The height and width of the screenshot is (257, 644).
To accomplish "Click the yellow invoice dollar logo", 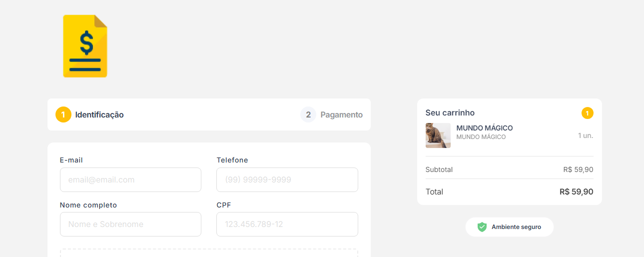I will click(x=85, y=46).
